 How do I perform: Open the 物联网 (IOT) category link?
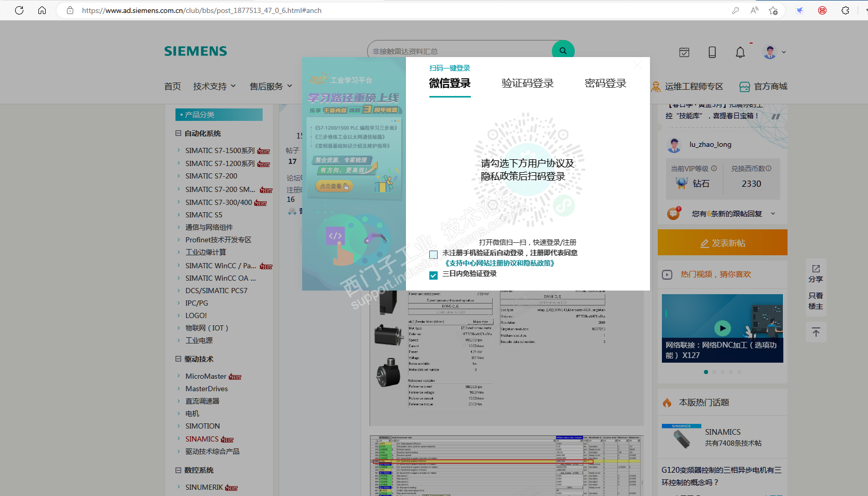click(207, 328)
